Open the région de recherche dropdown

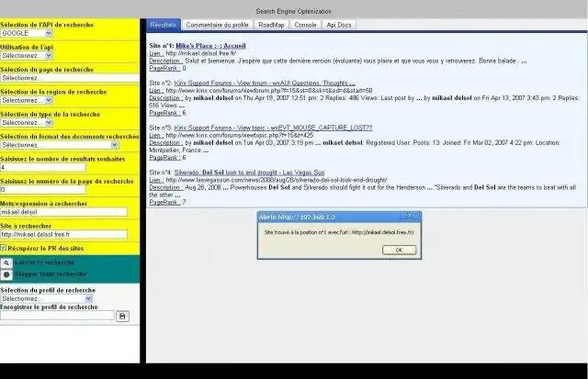[26, 100]
